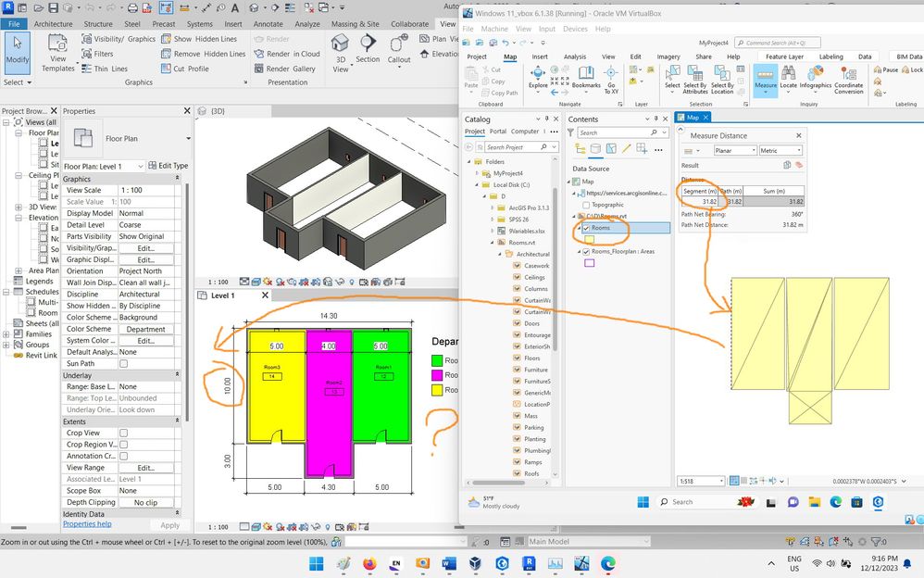Click Print in Revit quick access toolbar

(132, 7)
